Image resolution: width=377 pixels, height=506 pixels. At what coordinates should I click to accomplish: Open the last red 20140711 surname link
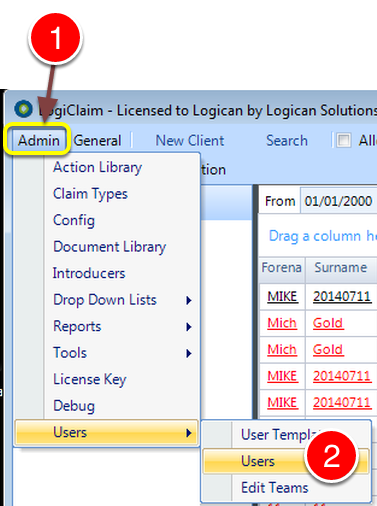pos(342,402)
